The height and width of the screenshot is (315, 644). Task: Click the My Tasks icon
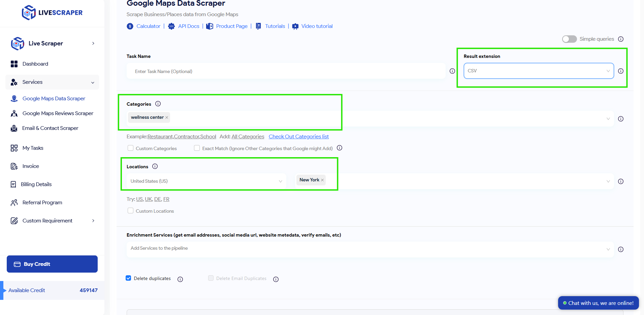14,148
